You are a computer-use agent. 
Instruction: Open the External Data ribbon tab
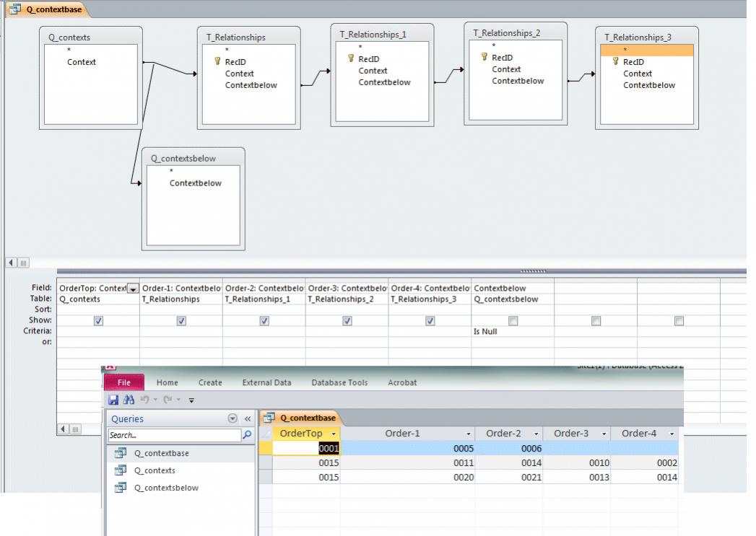tap(266, 382)
